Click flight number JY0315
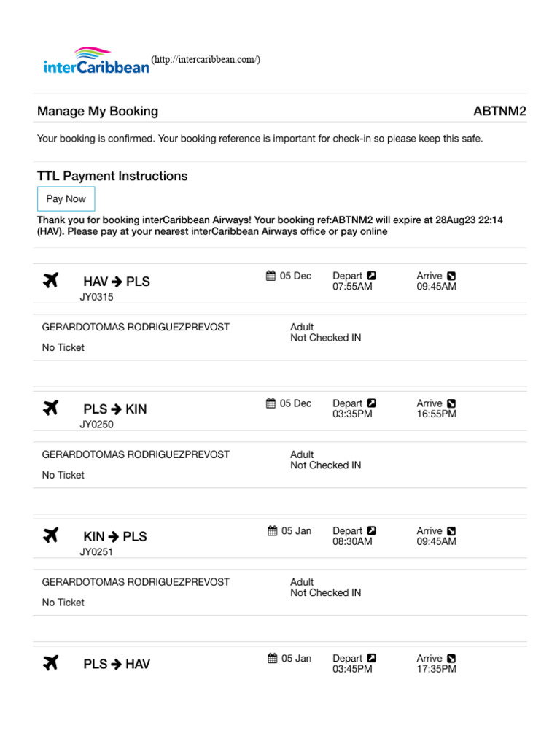The width and height of the screenshot is (560, 747). (x=96, y=297)
